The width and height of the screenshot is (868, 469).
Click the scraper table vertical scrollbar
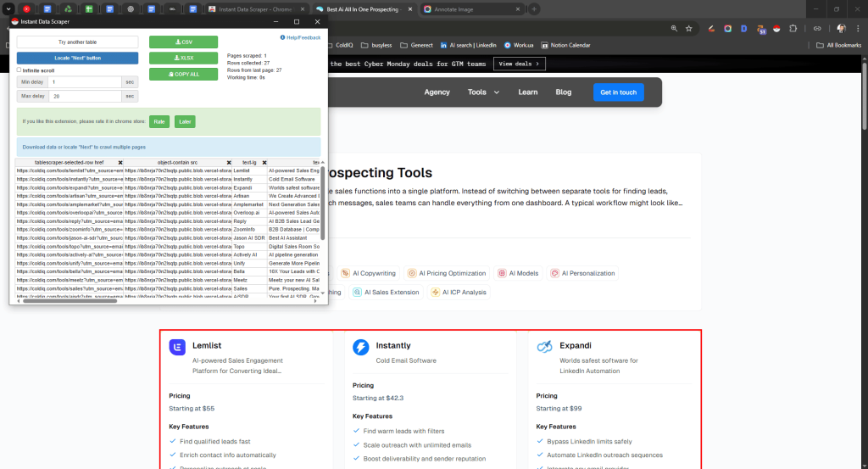[323, 204]
